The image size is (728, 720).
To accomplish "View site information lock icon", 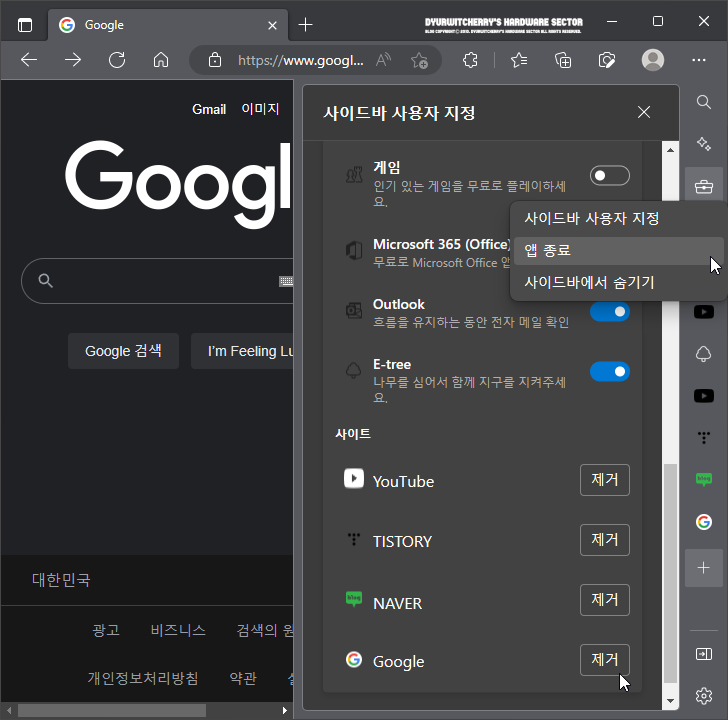I will [x=214, y=60].
